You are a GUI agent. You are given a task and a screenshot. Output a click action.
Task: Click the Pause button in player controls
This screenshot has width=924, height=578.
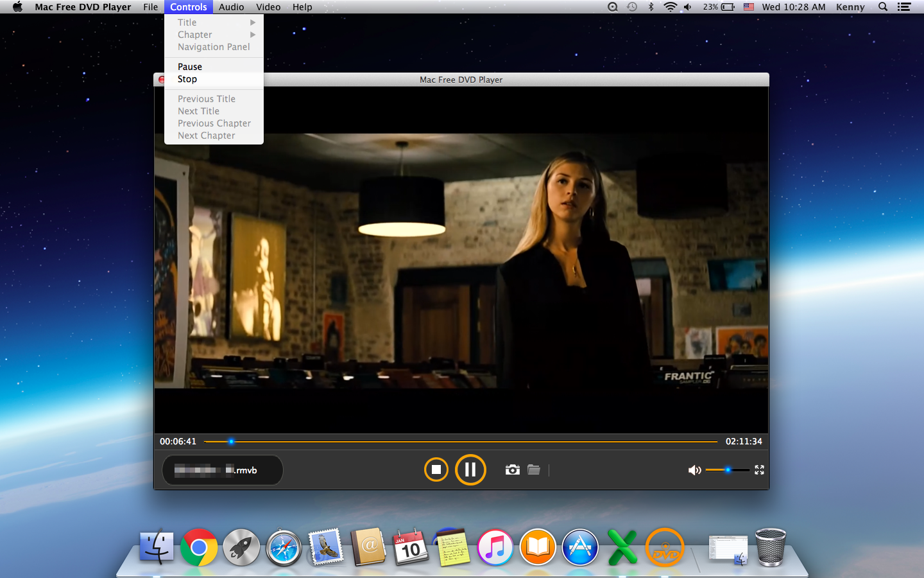[470, 469]
